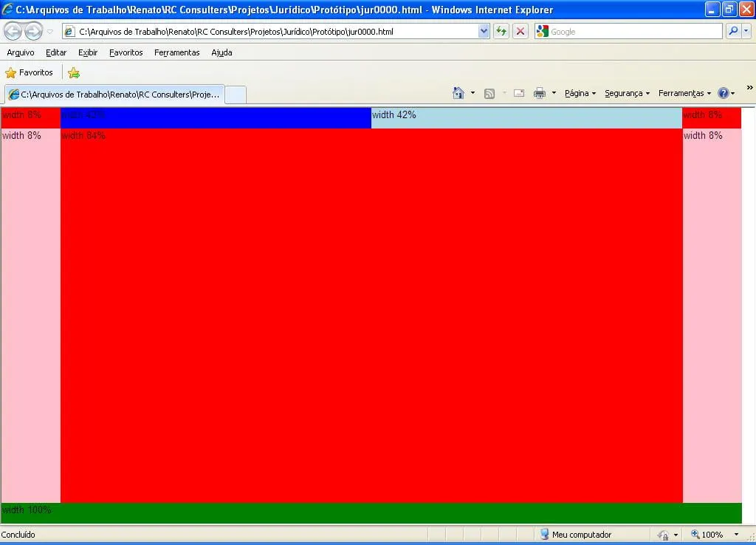Screen dimensions: 756x545
Task: Click the 'width 84%' red center cell
Action: (x=371, y=316)
